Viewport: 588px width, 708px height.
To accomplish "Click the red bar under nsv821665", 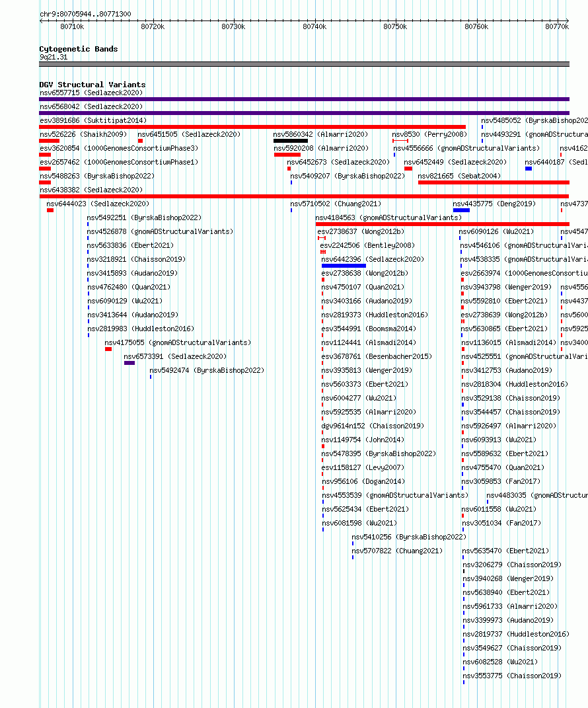I will tap(494, 182).
